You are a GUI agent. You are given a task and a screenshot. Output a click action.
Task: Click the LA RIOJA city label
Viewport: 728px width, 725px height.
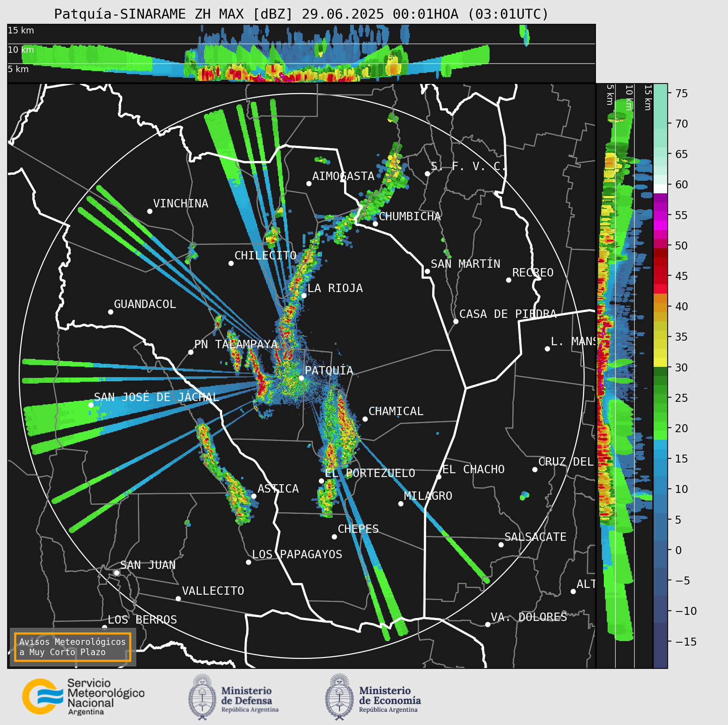[335, 288]
